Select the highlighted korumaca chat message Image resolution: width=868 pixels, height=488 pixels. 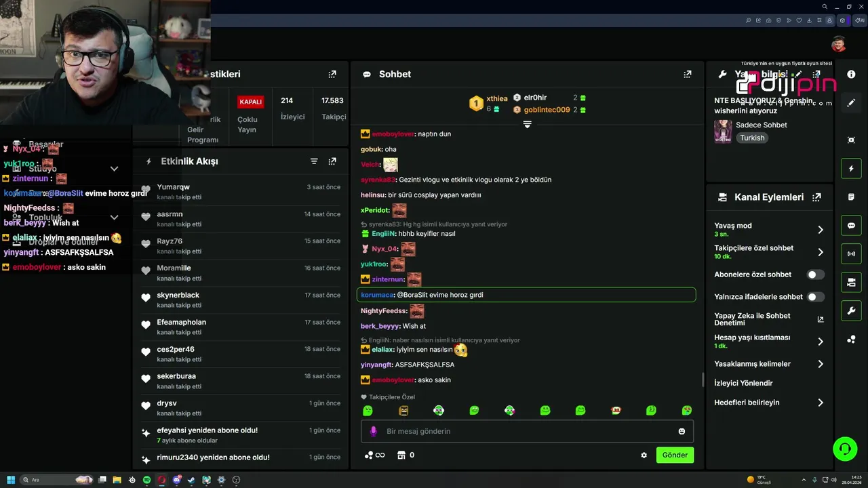[526, 295]
